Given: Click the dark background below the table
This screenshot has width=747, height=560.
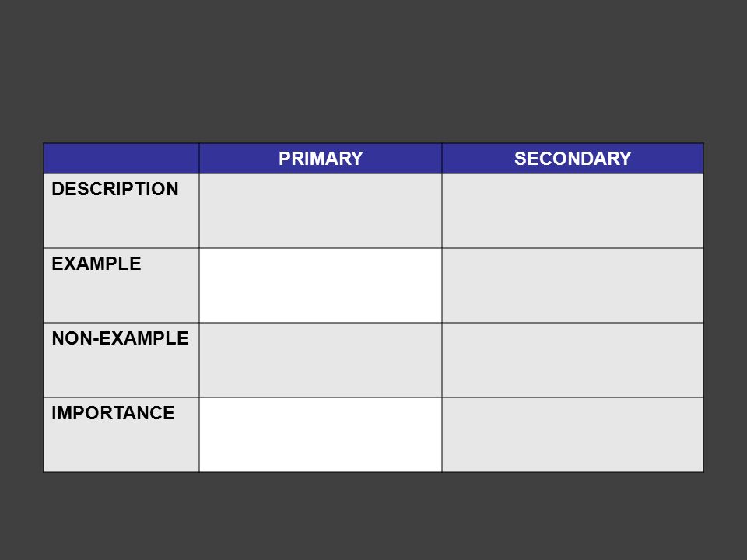Looking at the screenshot, I should 373,516.
